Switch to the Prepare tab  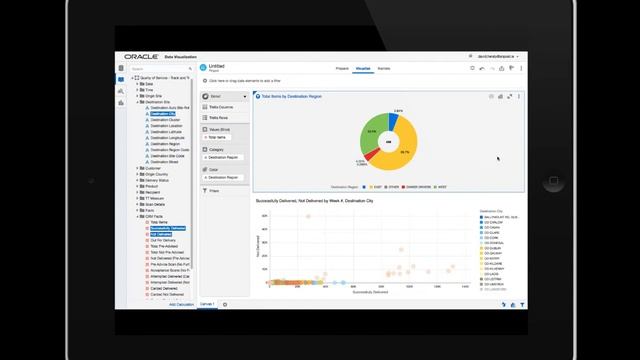pyautogui.click(x=342, y=69)
